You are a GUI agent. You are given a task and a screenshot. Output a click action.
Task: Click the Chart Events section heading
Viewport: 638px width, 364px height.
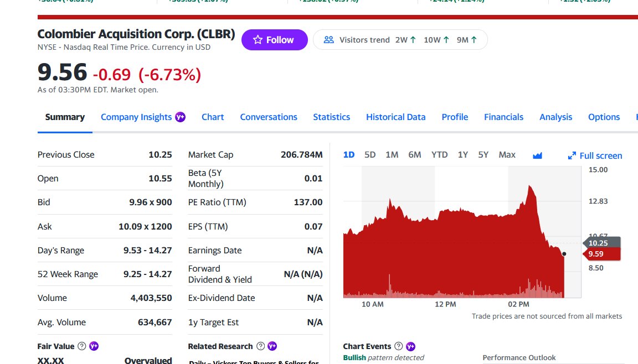tap(367, 346)
